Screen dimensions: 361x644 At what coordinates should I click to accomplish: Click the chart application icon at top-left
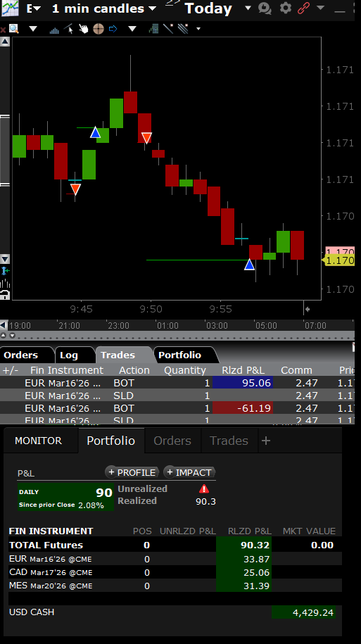pyautogui.click(x=10, y=8)
